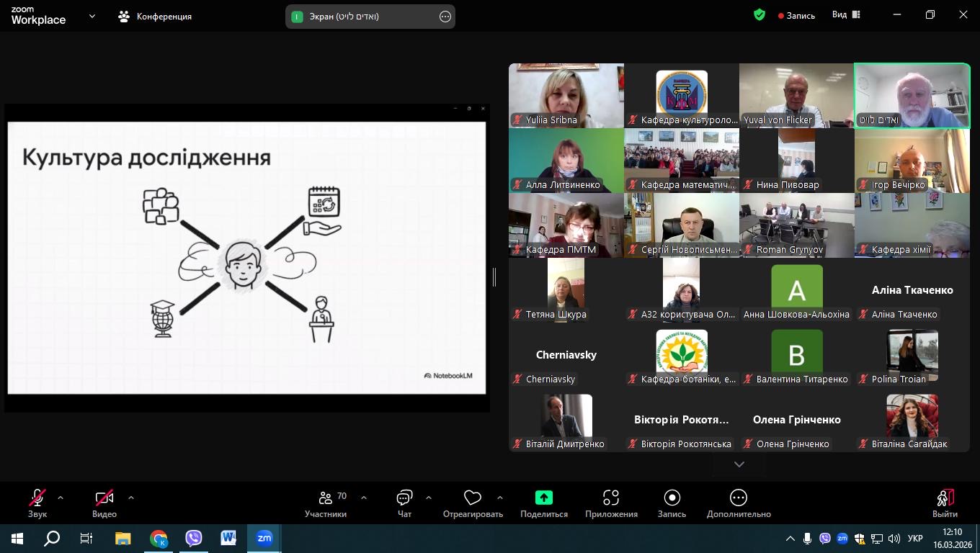This screenshot has width=980, height=553.
Task: Open the Приложения apps icon
Action: [611, 502]
